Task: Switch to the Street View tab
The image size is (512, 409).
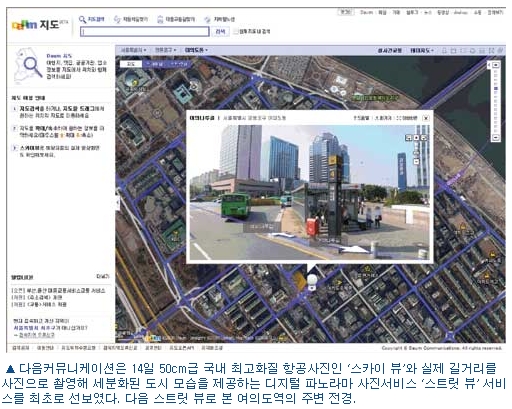Action: 179,63
